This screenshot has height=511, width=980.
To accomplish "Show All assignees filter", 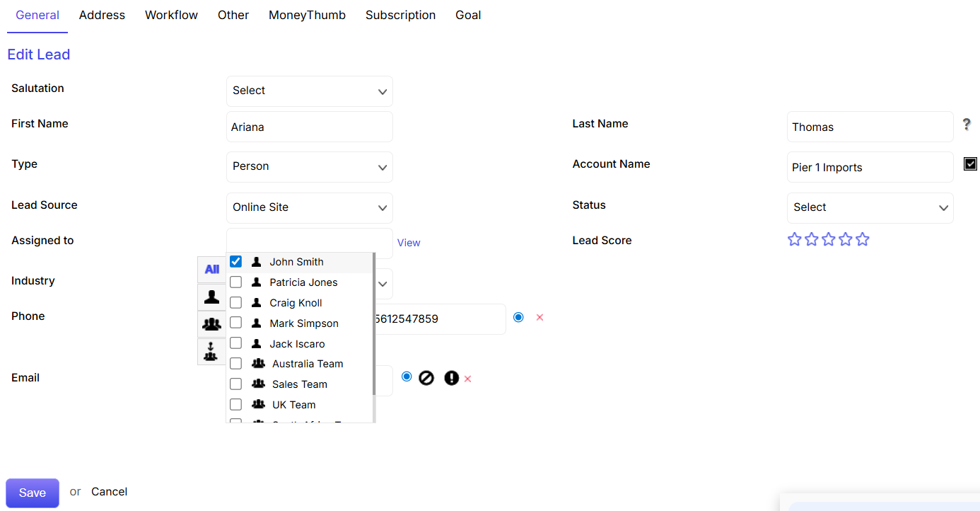I will pos(211,270).
